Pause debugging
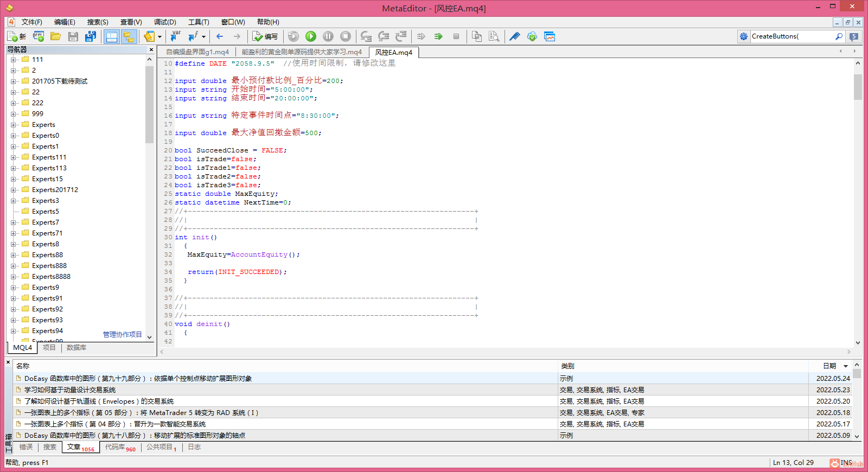The height and width of the screenshot is (472, 868). pyautogui.click(x=328, y=36)
